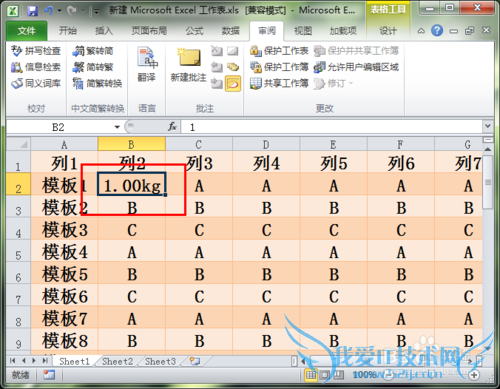Convert text with 简转繁

(93, 67)
